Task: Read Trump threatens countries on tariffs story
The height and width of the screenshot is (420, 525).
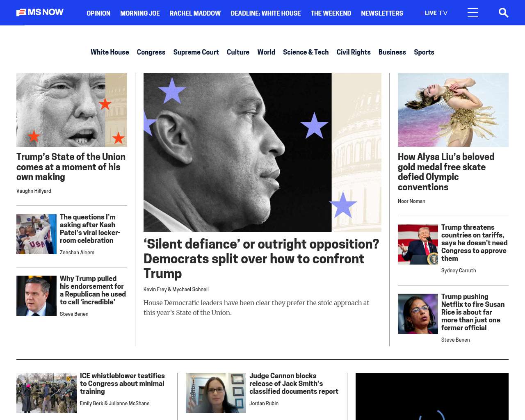Action: [475, 243]
